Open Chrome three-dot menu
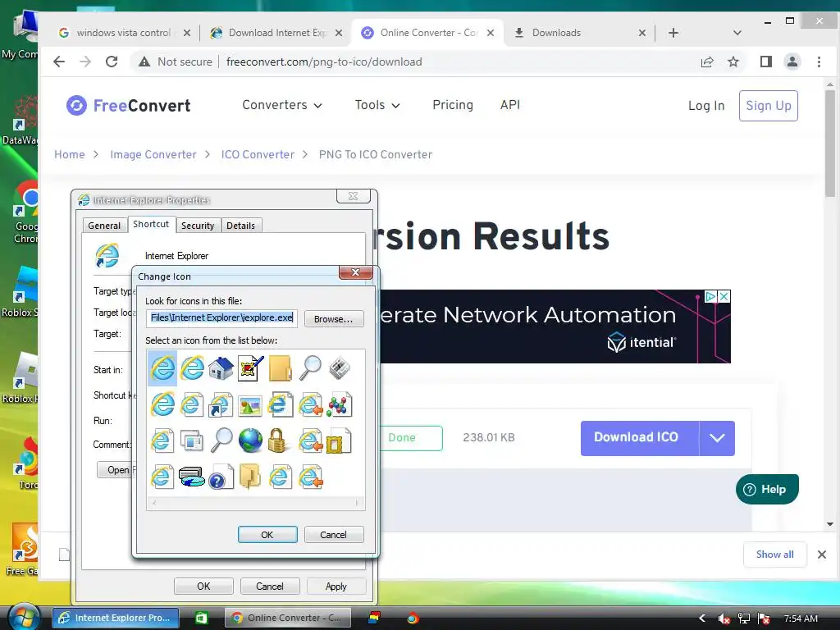Screen dimensions: 840x630 (x=819, y=62)
